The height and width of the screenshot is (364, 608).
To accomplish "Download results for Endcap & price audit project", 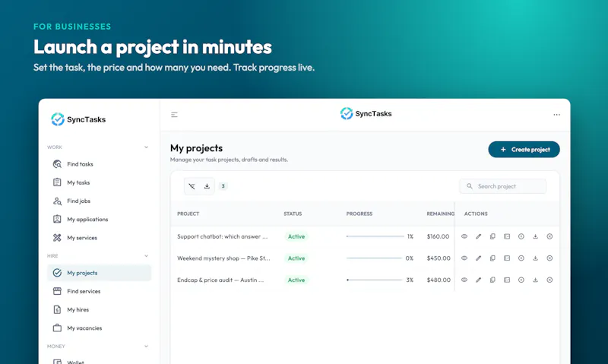I will pos(535,280).
